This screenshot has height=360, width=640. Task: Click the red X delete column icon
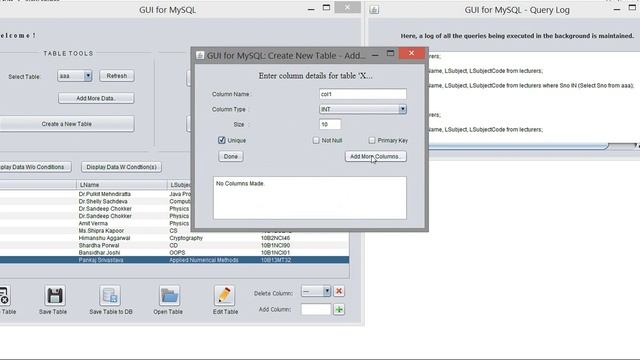click(339, 291)
